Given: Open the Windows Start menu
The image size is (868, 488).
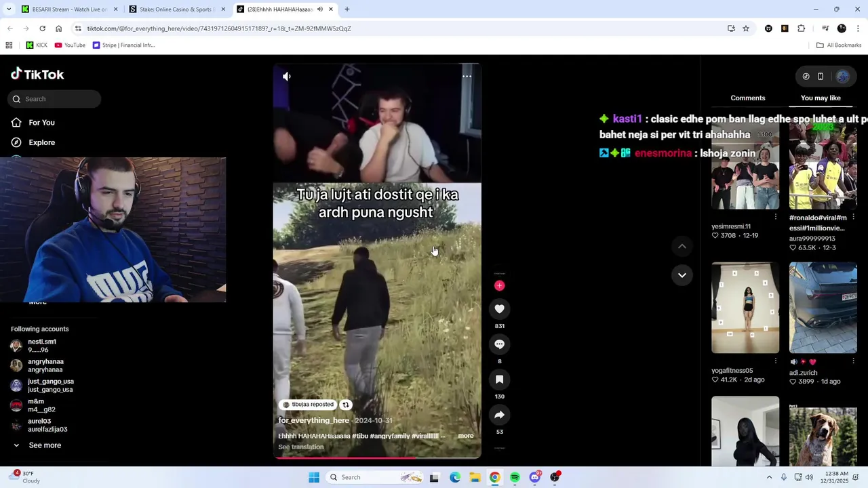Looking at the screenshot, I should [314, 477].
